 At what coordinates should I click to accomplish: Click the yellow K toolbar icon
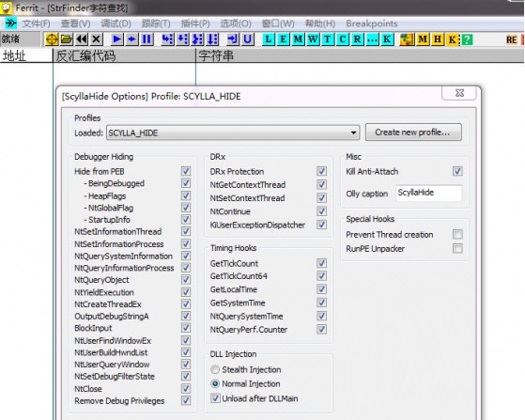[x=453, y=39]
